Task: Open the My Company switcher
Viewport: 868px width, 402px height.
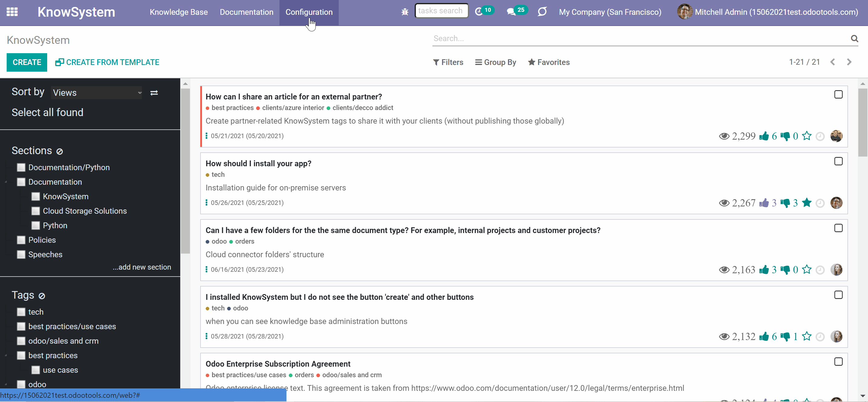Action: [x=610, y=12]
